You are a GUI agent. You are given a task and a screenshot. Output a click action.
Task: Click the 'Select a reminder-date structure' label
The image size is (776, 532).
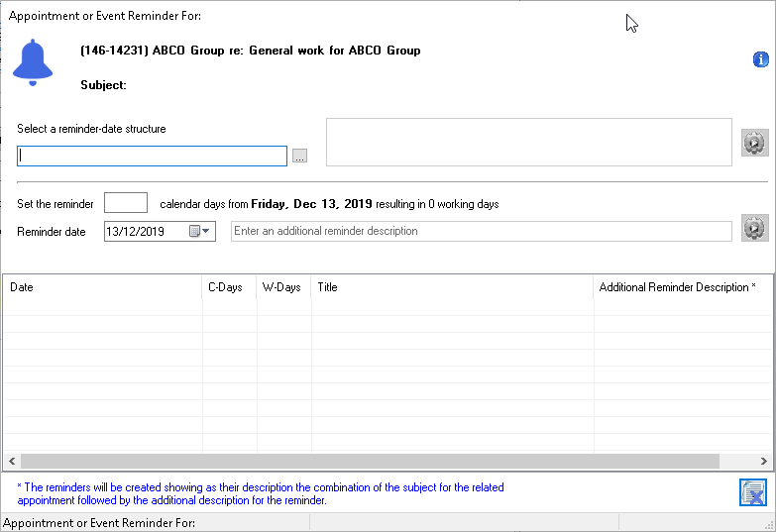[91, 129]
